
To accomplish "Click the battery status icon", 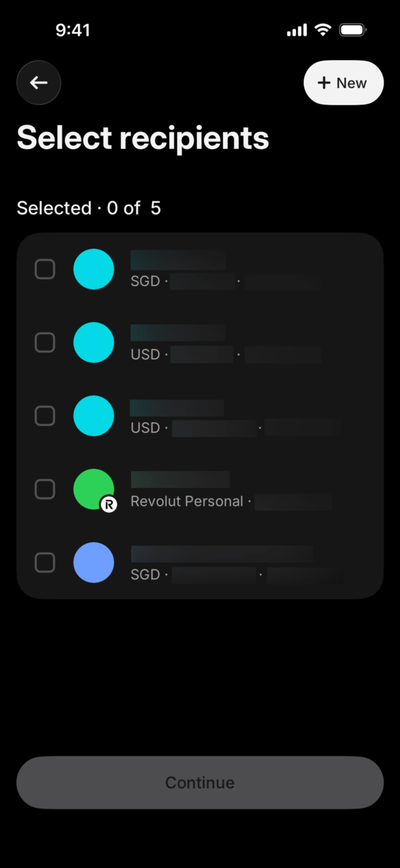I will (x=352, y=30).
